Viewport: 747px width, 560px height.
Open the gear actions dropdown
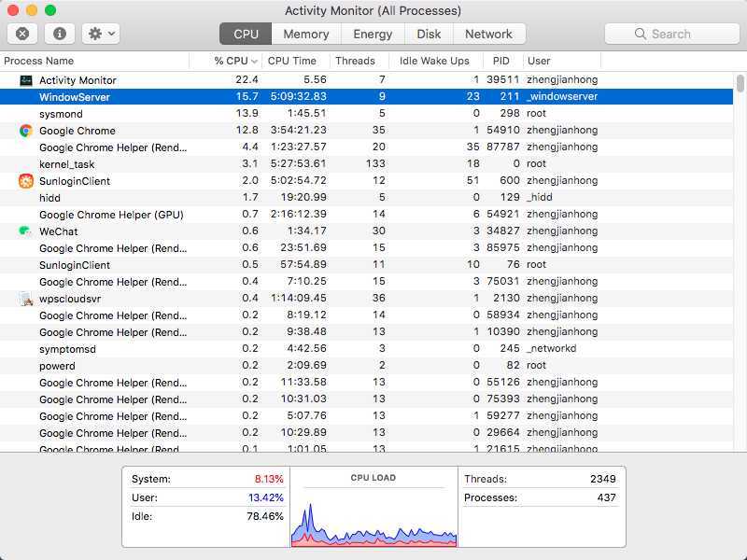(101, 34)
